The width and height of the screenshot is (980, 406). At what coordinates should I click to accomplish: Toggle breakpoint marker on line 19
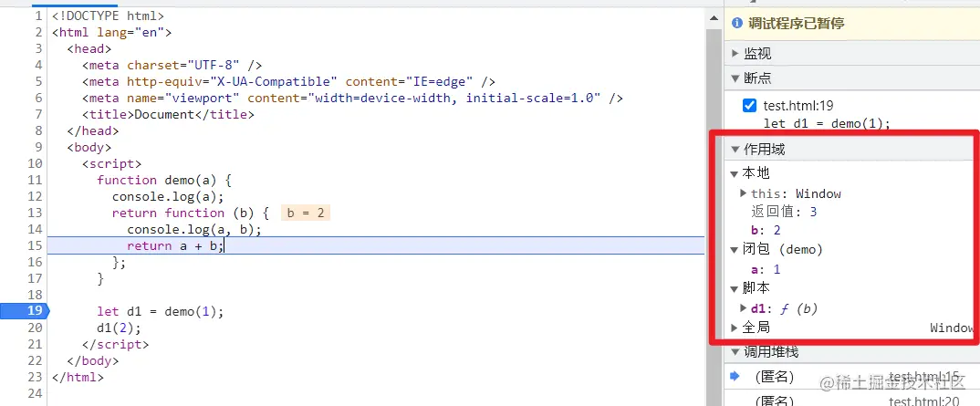tap(24, 311)
